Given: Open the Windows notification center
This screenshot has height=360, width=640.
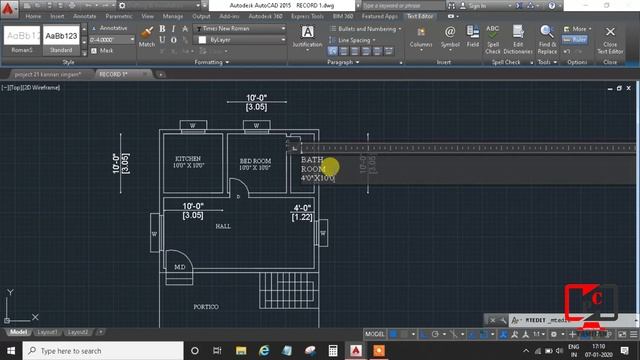Looking at the screenshot, I should (624, 351).
